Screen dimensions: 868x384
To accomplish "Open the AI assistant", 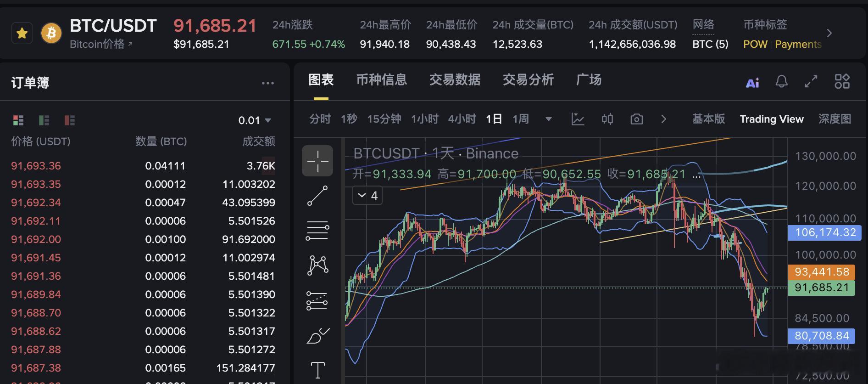I will (752, 83).
